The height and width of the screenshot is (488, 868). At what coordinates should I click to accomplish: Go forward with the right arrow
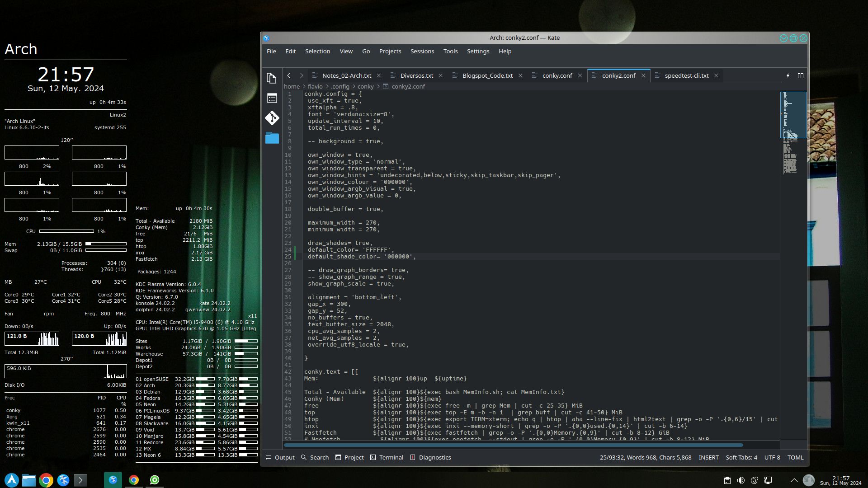[302, 75]
